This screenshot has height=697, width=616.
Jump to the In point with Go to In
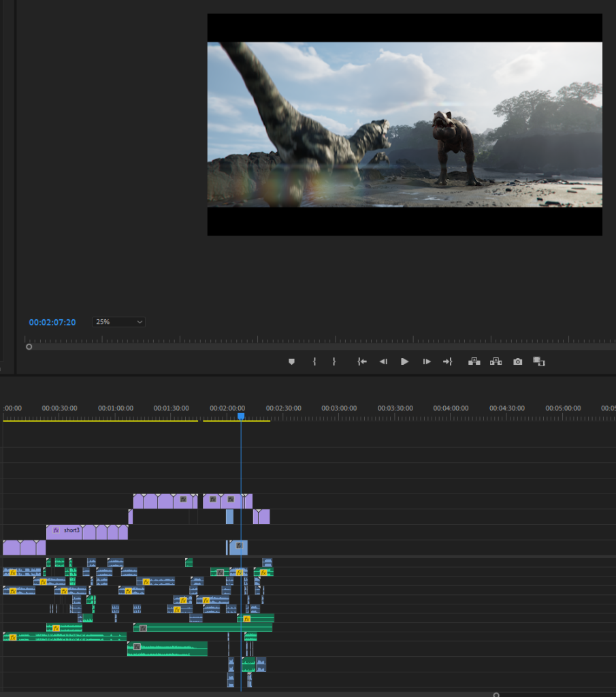pyautogui.click(x=362, y=361)
